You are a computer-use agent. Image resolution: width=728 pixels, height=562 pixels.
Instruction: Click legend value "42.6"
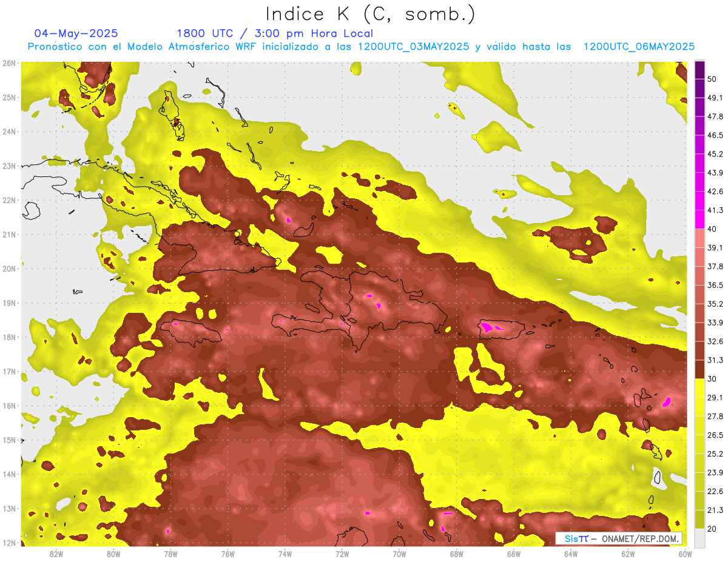coord(715,192)
